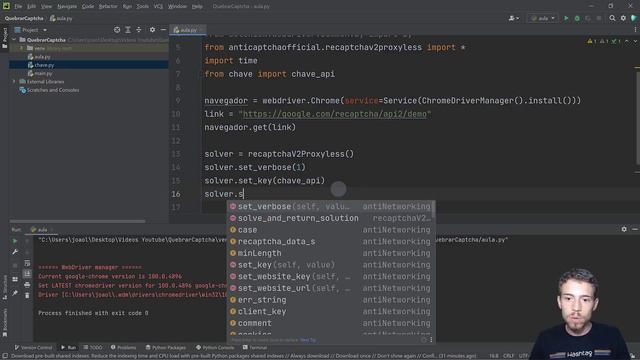Image resolution: width=640 pixels, height=360 pixels.
Task: Toggle tool window quick access at status bar corner
Action: pyautogui.click(x=5, y=356)
